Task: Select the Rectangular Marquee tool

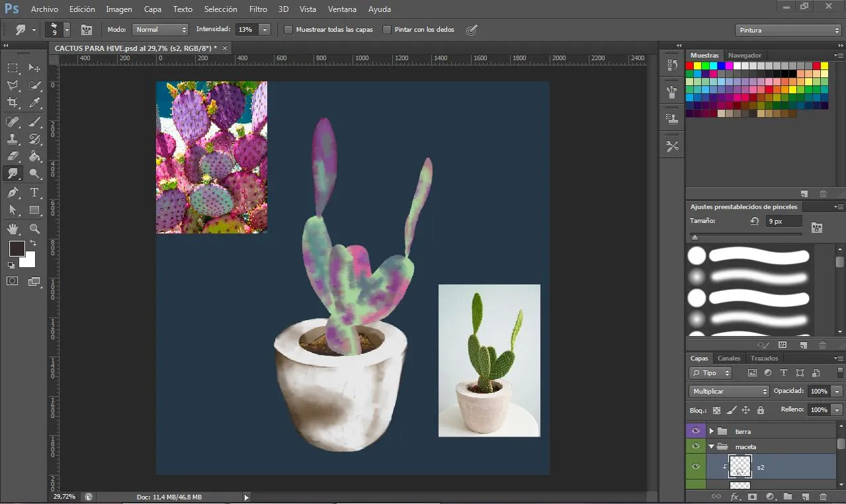Action: pos(13,67)
